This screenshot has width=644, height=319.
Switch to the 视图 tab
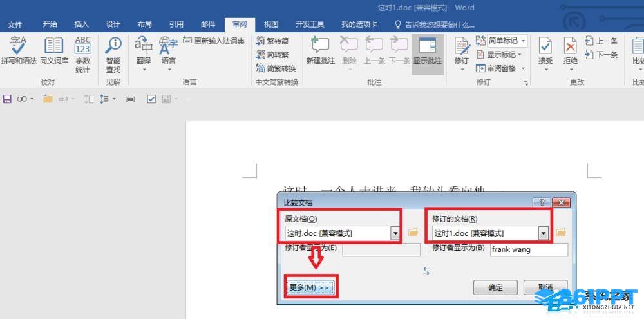[271, 24]
